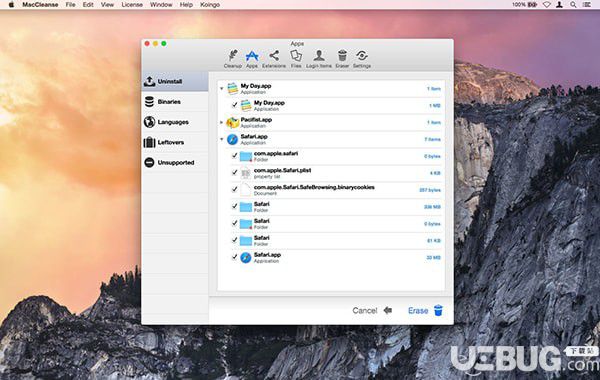The image size is (600, 380).
Task: Collapse the Safari.app group
Action: 222,139
